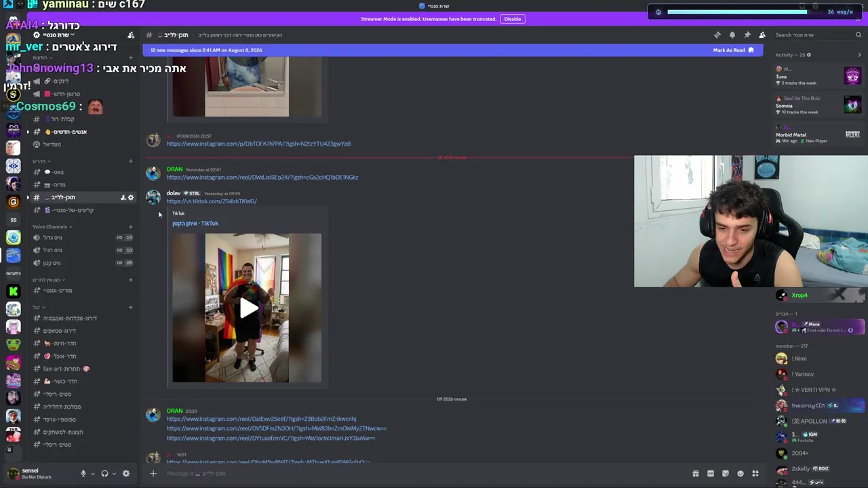The width and height of the screenshot is (868, 488).
Task: Open the vt.tiktok.com link from dolev
Action: coord(212,201)
